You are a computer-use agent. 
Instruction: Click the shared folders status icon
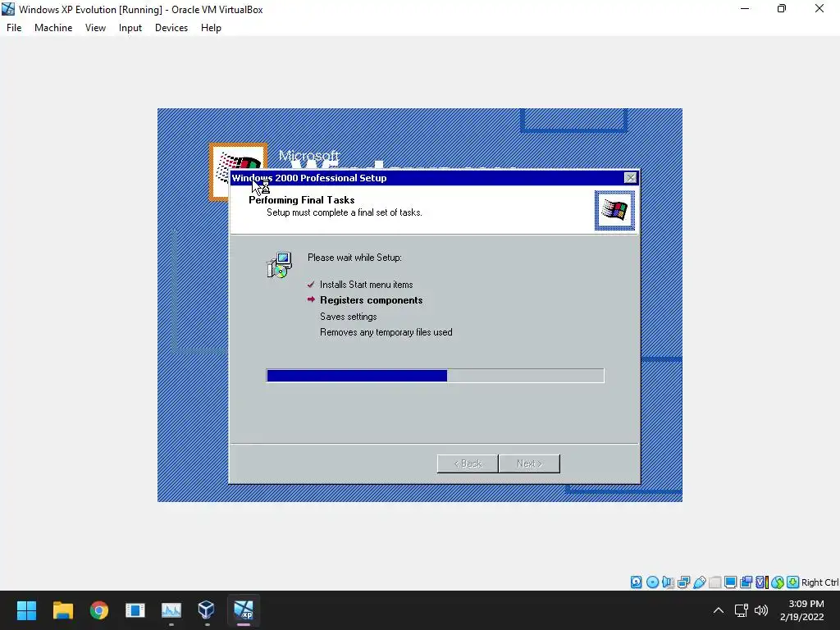point(714,582)
